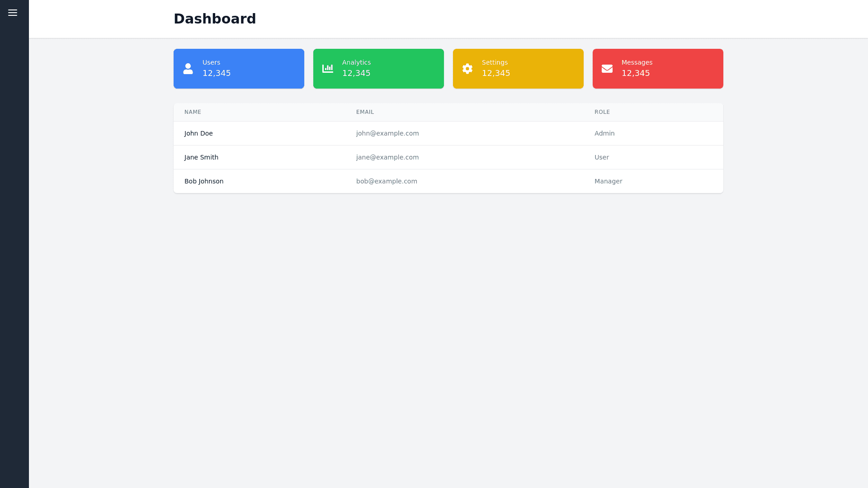Click john@example.com email address
This screenshot has height=488, width=868.
387,133
